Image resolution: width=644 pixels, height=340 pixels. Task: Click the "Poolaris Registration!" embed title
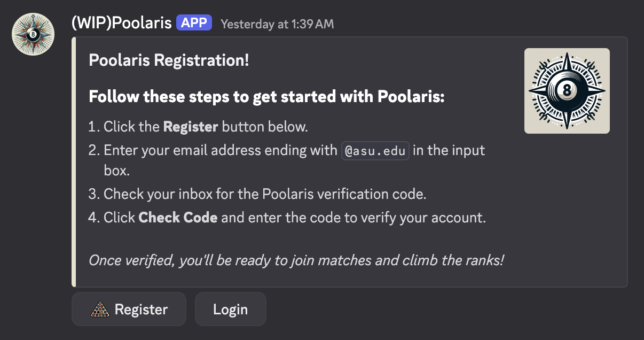click(x=169, y=60)
